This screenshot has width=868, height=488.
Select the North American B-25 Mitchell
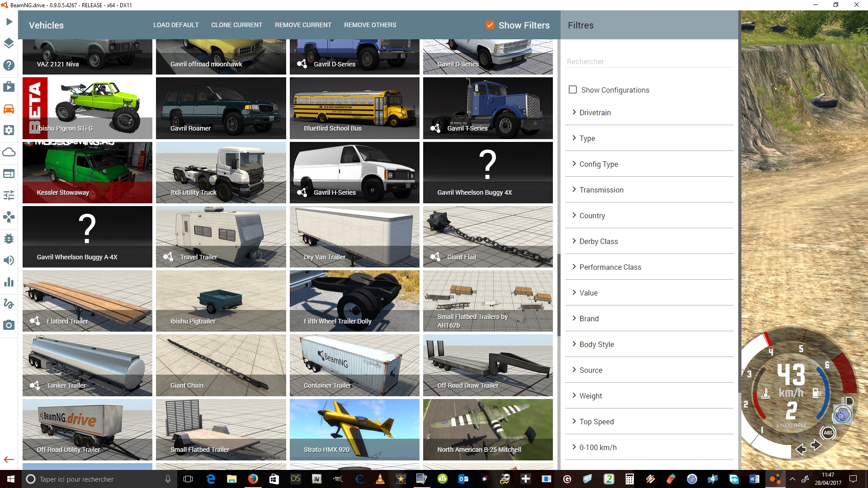[488, 430]
